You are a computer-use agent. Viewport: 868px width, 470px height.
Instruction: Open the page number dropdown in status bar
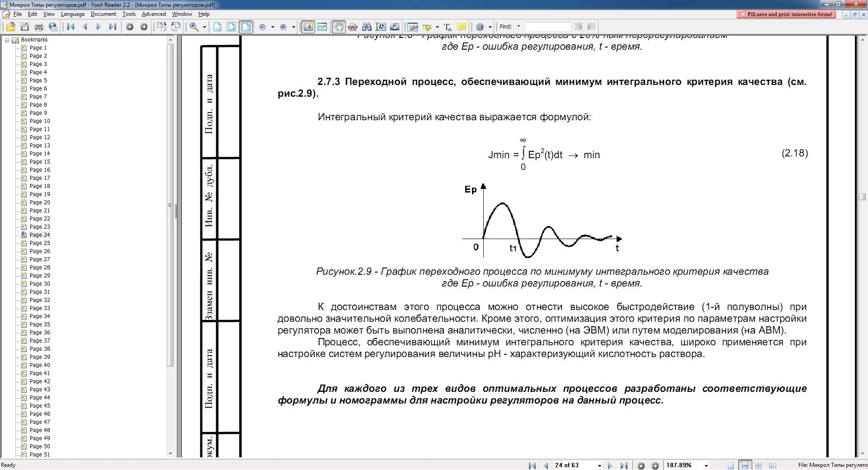tap(599, 465)
